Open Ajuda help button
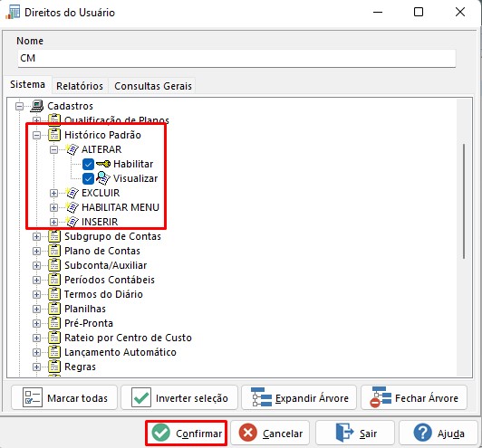Screen dimensions: 482x448 [x=439, y=433]
